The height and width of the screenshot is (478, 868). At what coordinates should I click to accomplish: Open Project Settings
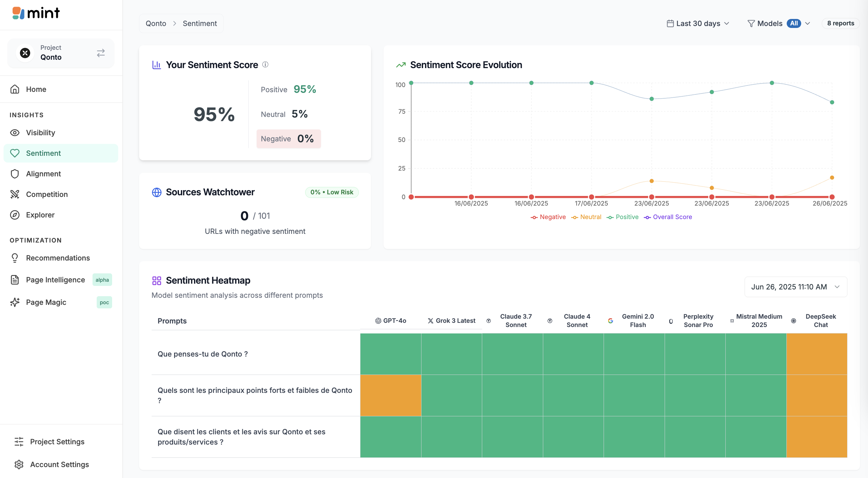point(57,441)
